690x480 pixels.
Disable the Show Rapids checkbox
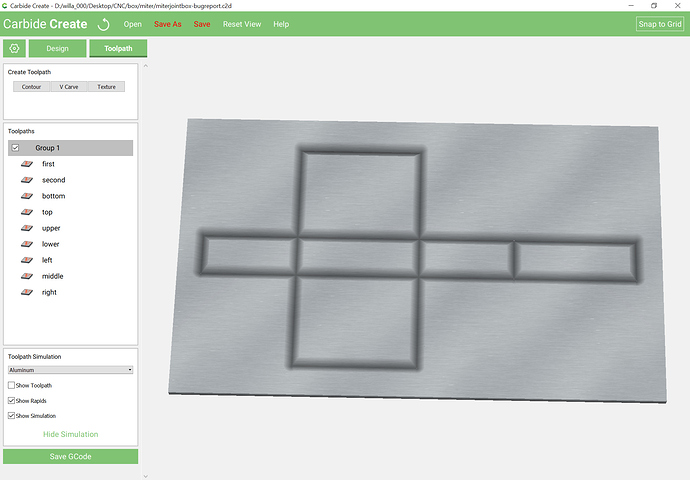[11, 400]
